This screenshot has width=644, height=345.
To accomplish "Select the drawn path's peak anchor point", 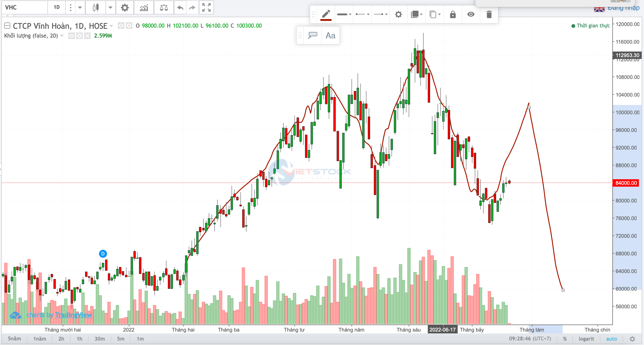I will (x=529, y=107).
